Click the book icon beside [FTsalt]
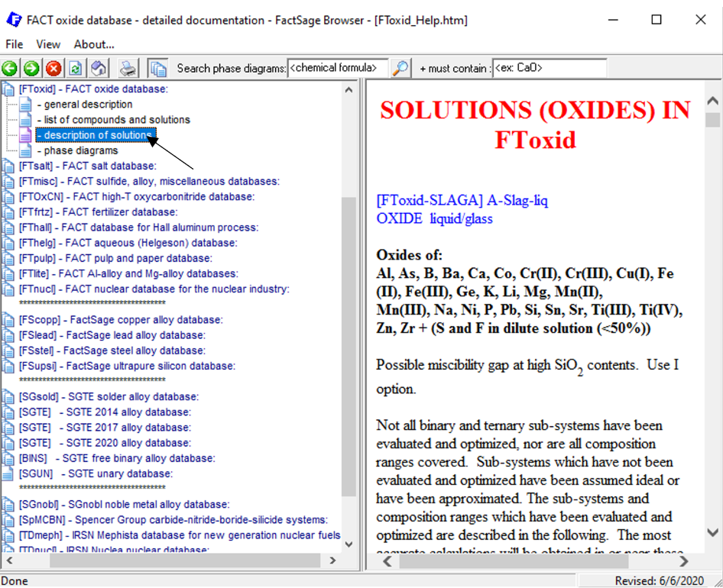723x588 pixels. click(x=8, y=166)
